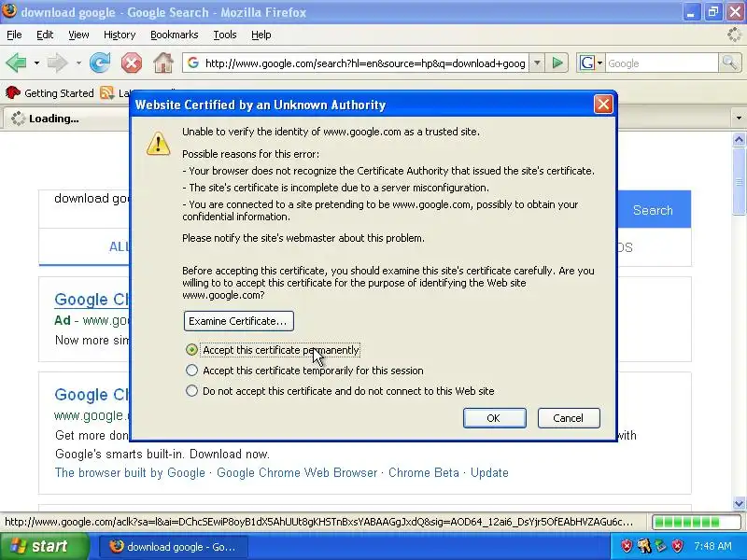Open the Help menu
747x560 pixels.
261,35
